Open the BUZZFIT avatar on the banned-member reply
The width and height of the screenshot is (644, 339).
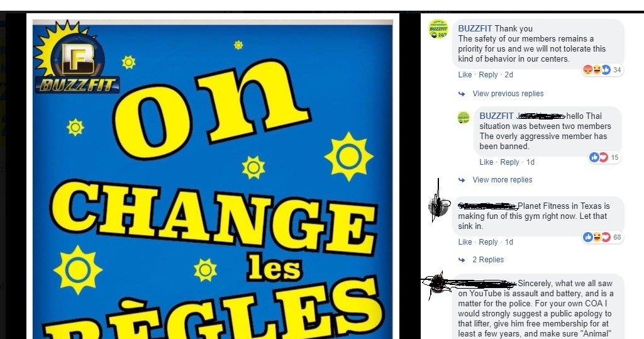(x=464, y=118)
